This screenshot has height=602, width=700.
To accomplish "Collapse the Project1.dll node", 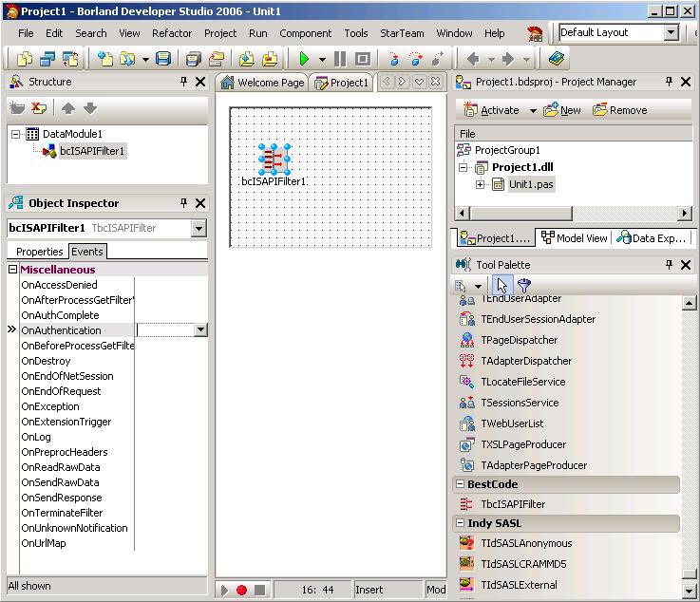I will 464,167.
